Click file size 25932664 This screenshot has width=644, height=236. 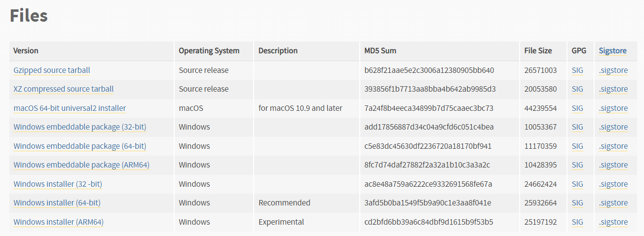540,203
